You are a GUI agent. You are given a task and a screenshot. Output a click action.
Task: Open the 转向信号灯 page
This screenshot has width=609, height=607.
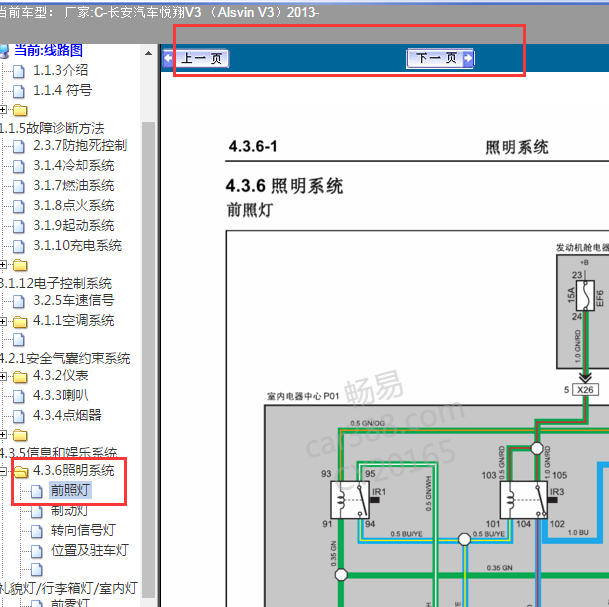(83, 530)
